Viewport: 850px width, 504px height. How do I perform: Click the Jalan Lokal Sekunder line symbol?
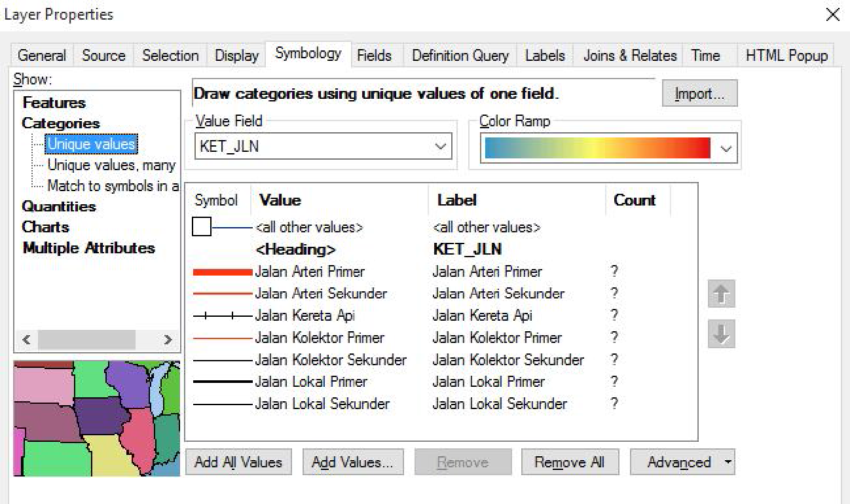223,404
